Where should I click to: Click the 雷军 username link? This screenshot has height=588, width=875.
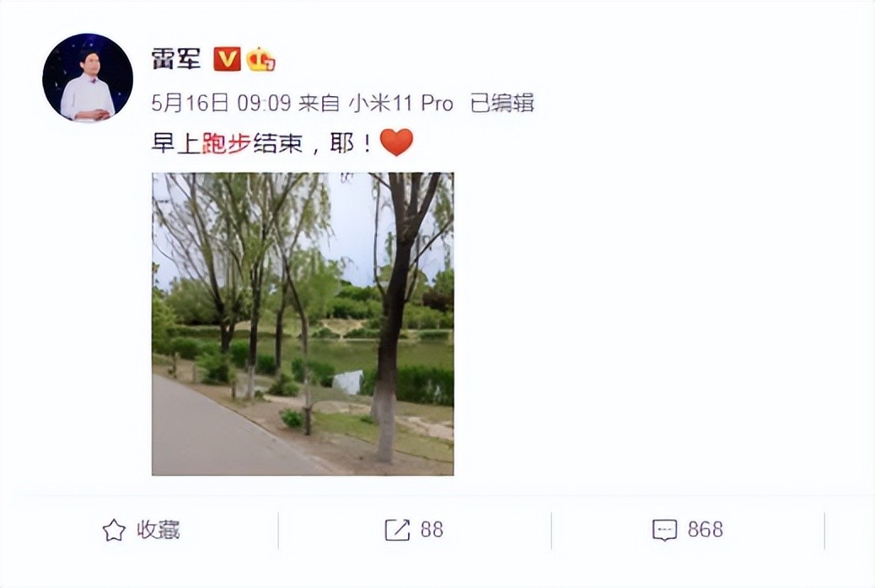point(176,59)
